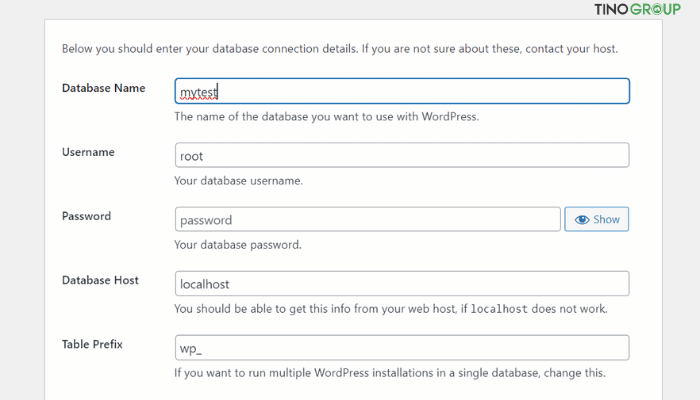Click the multiple WordPress installations hint text
700x400 pixels.
coord(390,373)
